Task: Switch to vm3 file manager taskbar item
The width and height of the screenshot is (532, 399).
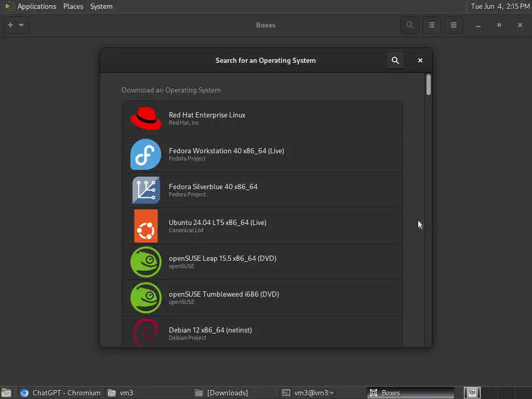Action: click(148, 393)
